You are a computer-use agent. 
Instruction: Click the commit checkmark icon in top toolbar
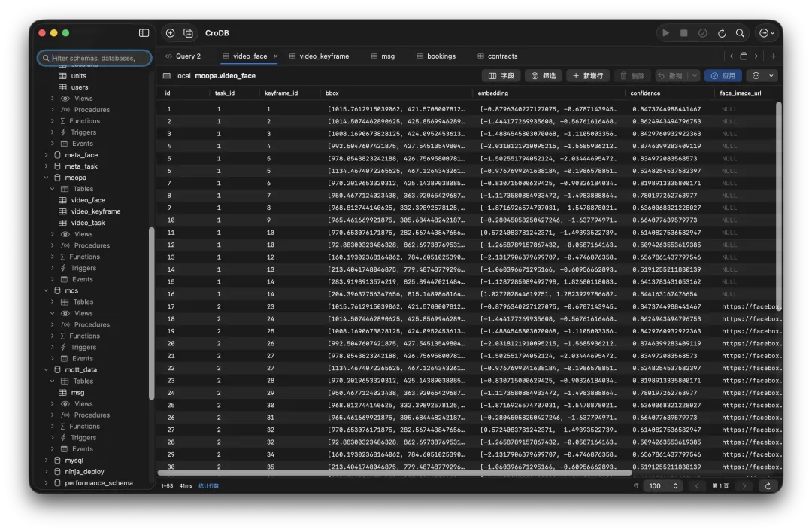[x=703, y=32]
